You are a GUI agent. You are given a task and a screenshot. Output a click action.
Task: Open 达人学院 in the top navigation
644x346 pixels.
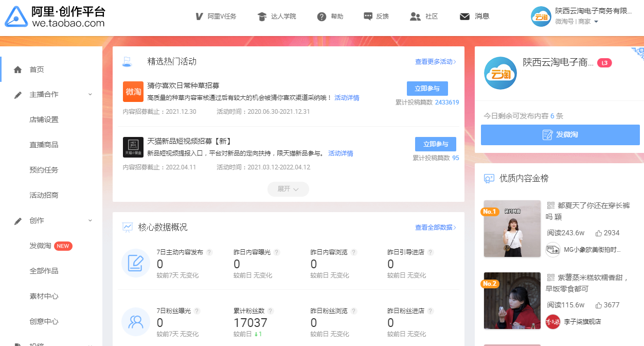[x=277, y=16]
